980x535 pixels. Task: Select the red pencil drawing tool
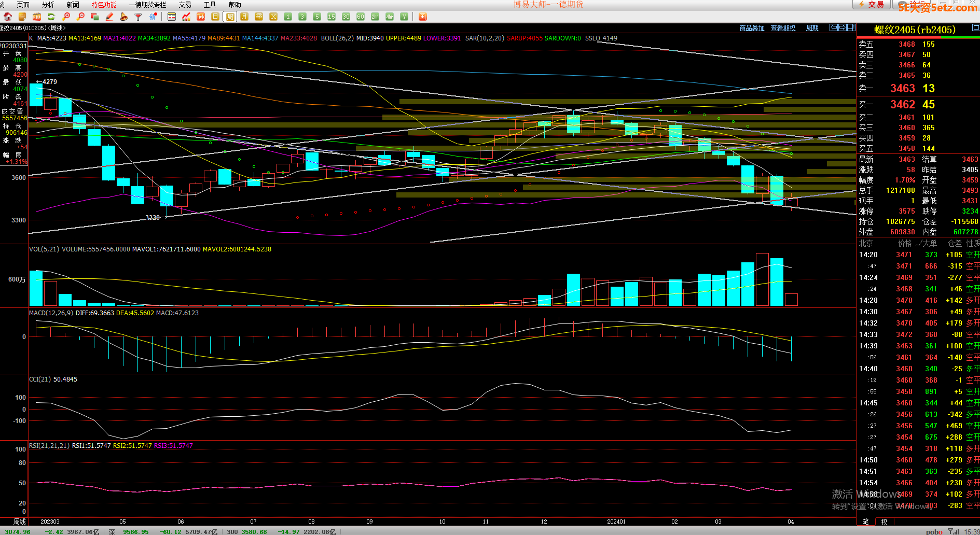pos(109,17)
